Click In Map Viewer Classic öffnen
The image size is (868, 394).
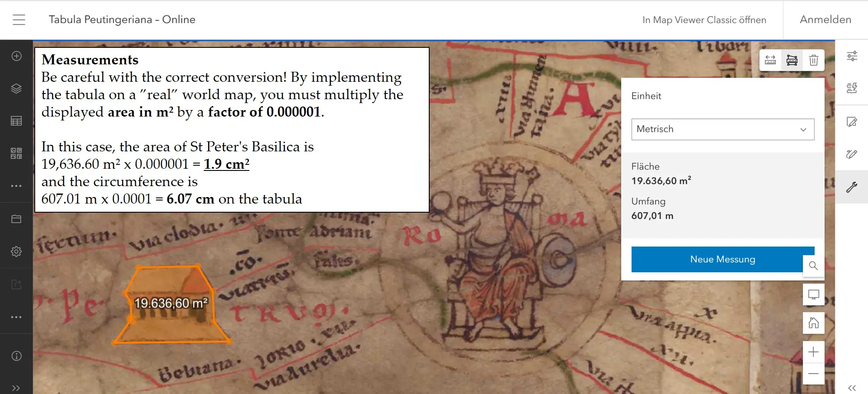click(704, 20)
